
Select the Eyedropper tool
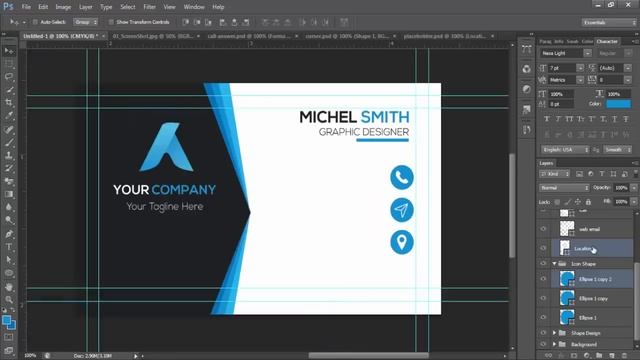(9, 116)
